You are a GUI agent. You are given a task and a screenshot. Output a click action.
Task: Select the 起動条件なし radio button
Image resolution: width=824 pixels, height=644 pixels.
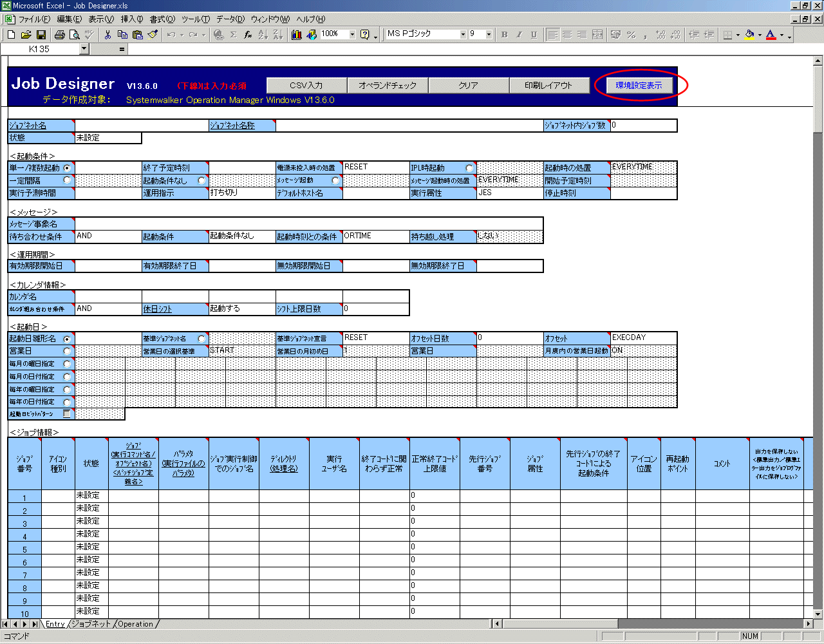(x=201, y=180)
